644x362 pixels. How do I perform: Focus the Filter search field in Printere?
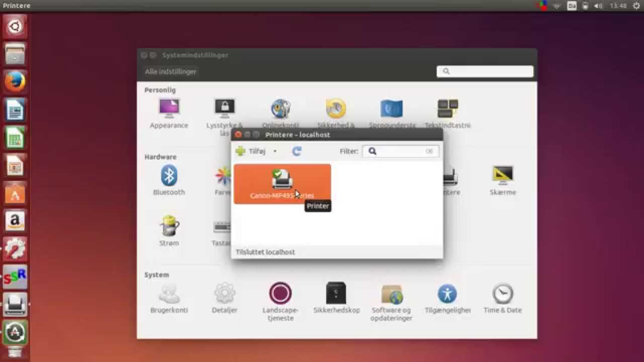(x=400, y=151)
